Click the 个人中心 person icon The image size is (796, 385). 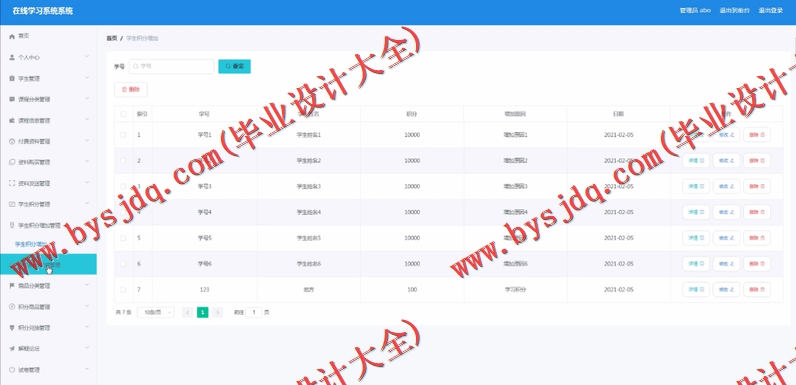[x=12, y=57]
